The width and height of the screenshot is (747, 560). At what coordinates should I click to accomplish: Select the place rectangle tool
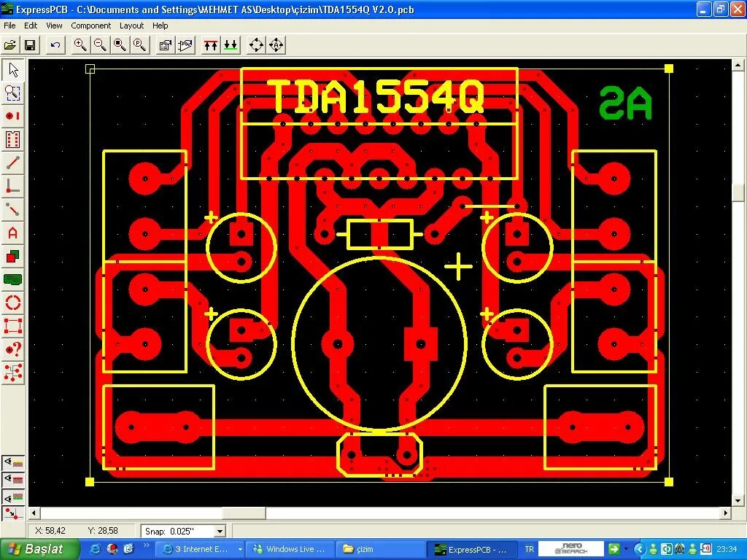[x=13, y=256]
